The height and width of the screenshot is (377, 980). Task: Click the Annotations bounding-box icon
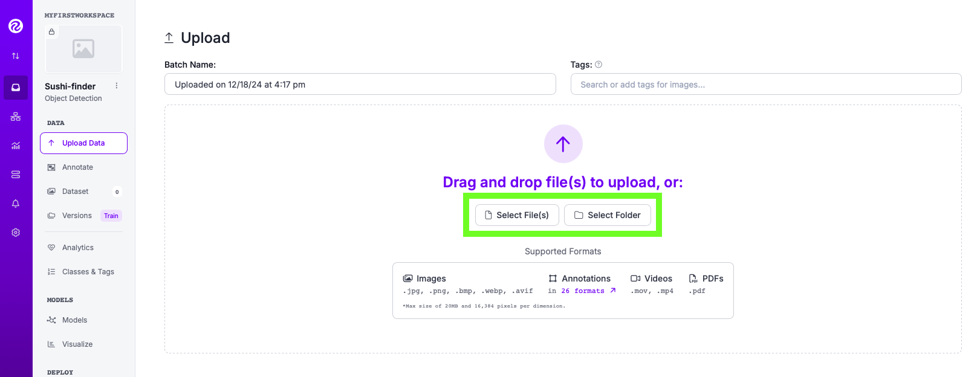[x=553, y=279]
